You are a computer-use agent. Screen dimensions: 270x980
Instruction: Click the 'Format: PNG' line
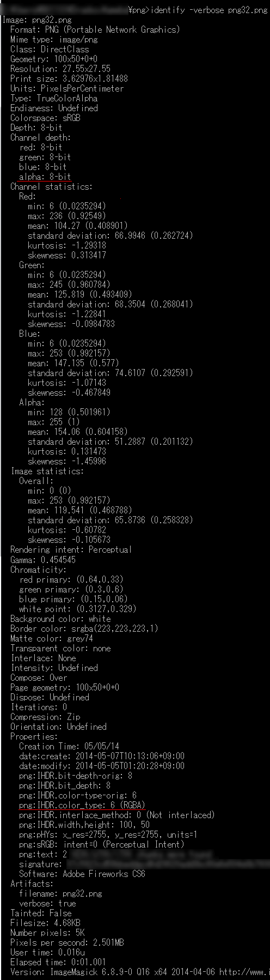tap(95, 29)
